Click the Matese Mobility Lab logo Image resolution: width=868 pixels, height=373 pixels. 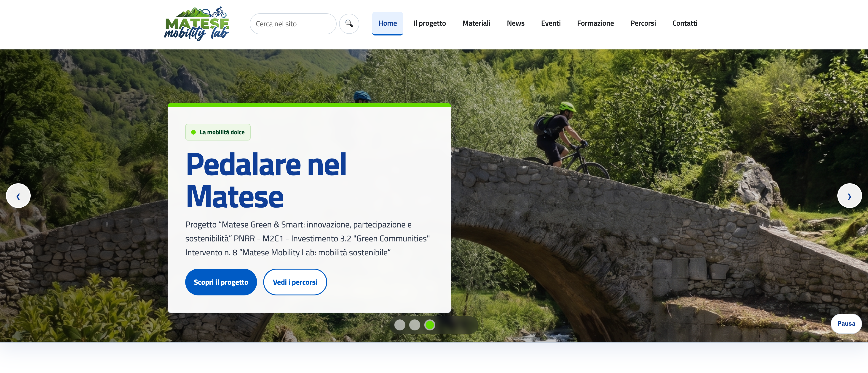point(196,24)
